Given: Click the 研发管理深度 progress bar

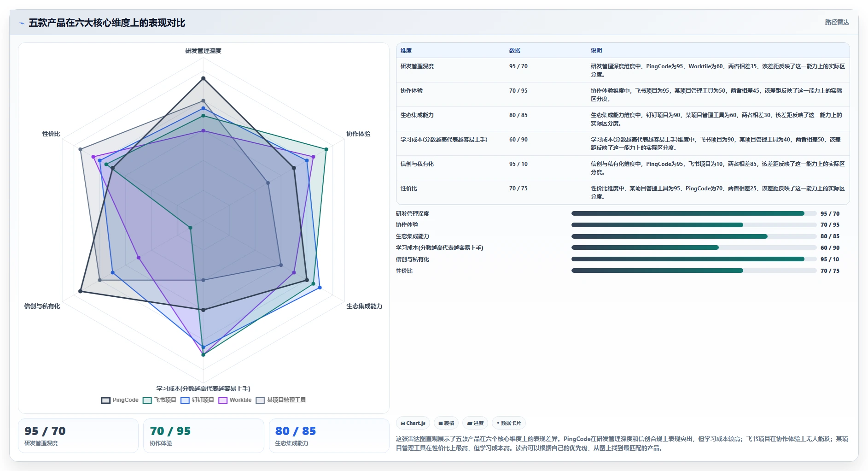Looking at the screenshot, I should (694, 213).
